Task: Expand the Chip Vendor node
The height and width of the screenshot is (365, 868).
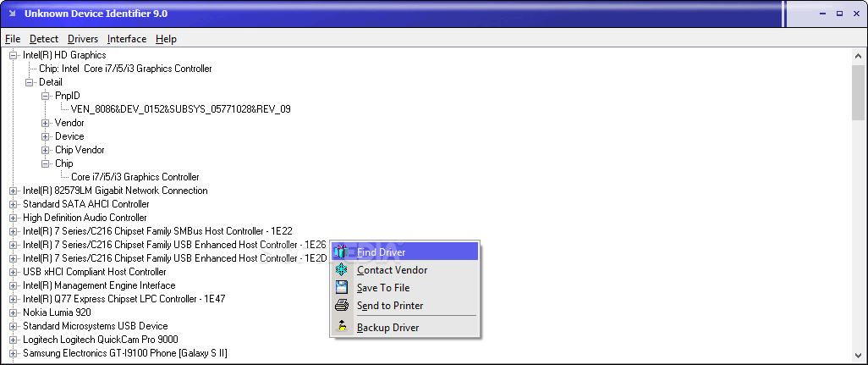Action: [46, 150]
